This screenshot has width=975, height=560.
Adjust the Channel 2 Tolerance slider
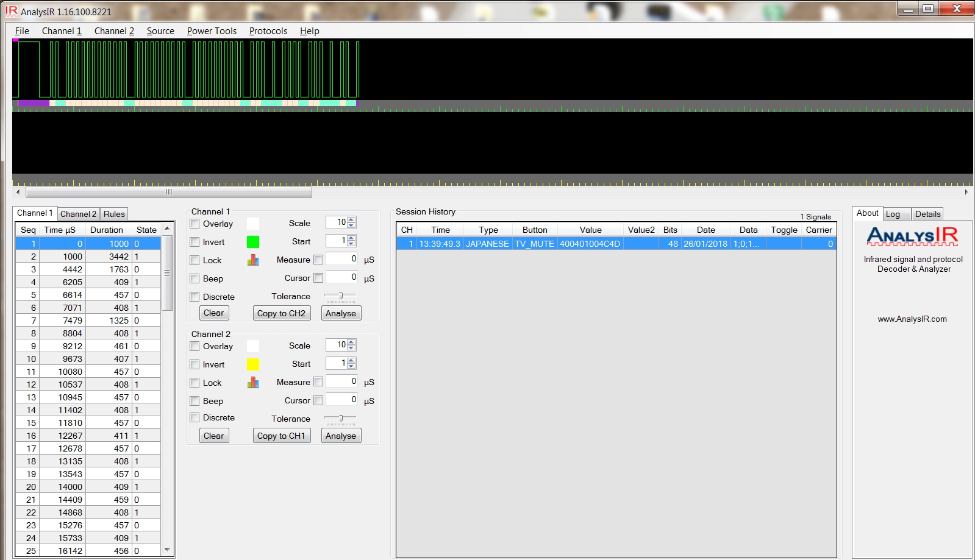pyautogui.click(x=340, y=419)
